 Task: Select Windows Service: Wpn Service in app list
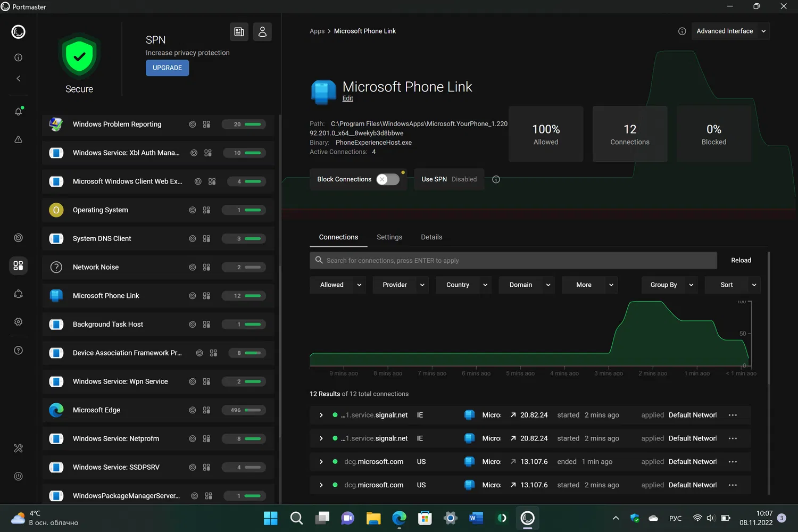click(x=158, y=381)
